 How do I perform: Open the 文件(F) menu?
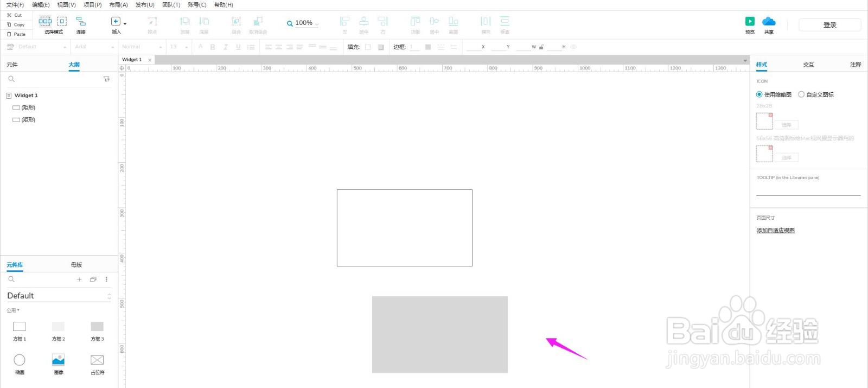(x=15, y=5)
